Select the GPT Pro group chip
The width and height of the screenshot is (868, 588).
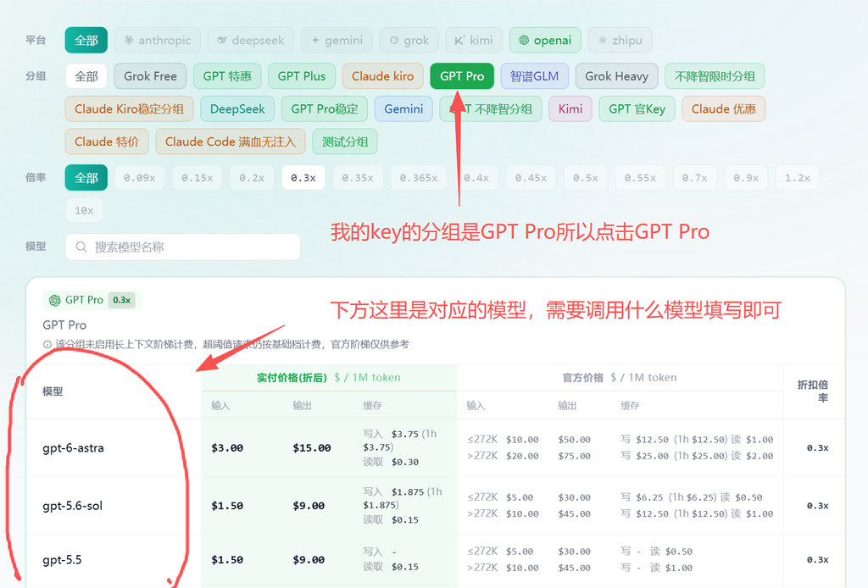(x=462, y=76)
